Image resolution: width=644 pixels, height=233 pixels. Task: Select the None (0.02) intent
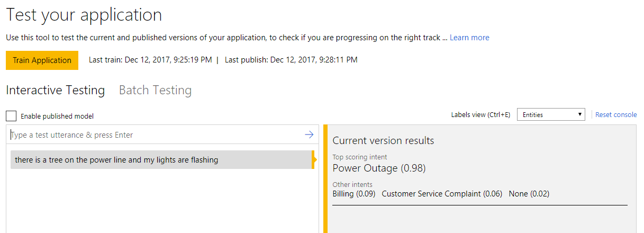(x=529, y=194)
